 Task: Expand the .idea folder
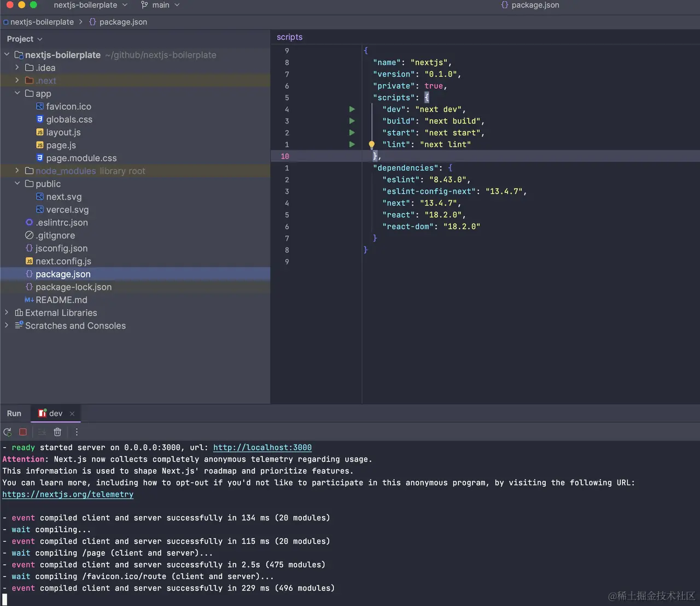coord(17,68)
